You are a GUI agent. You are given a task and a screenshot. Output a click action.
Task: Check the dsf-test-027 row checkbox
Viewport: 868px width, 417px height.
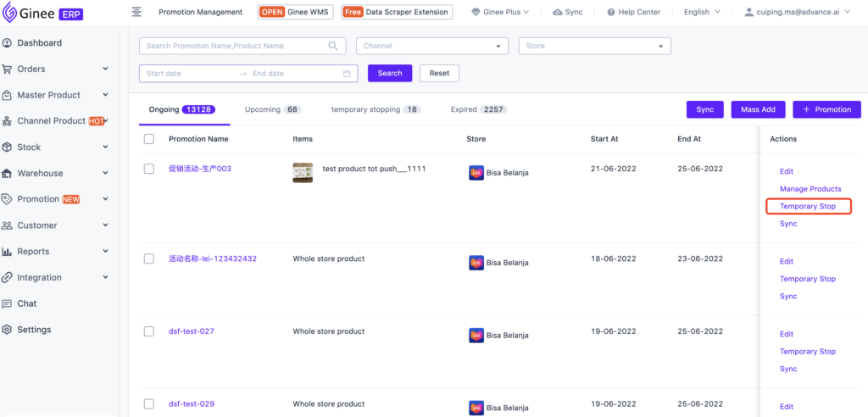(149, 331)
